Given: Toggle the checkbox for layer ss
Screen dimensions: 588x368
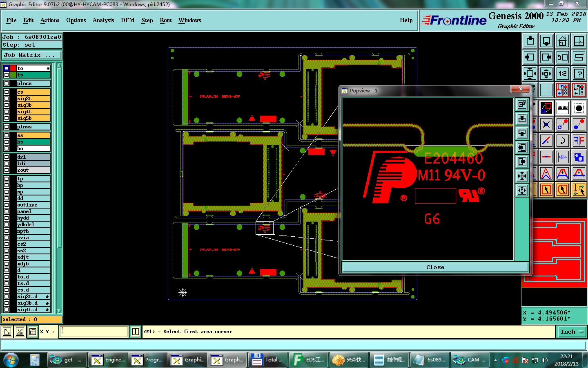Looking at the screenshot, I should (x=7, y=135).
